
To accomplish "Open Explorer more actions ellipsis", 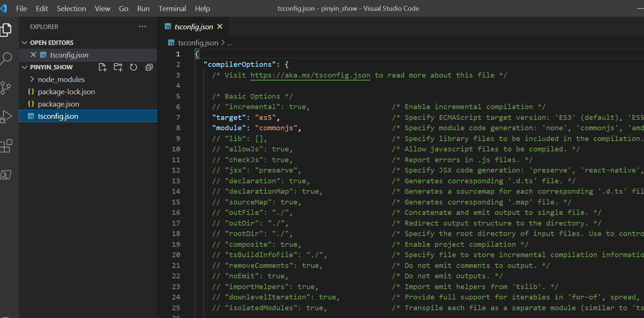I will coord(142,26).
